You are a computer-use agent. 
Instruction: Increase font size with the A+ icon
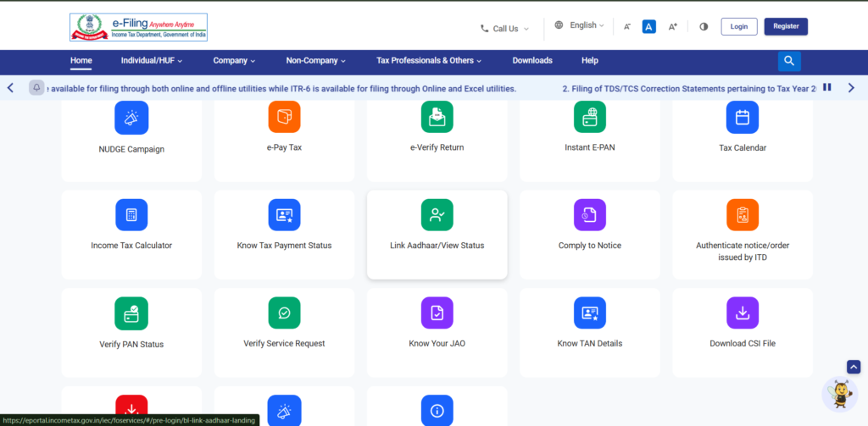pos(672,26)
